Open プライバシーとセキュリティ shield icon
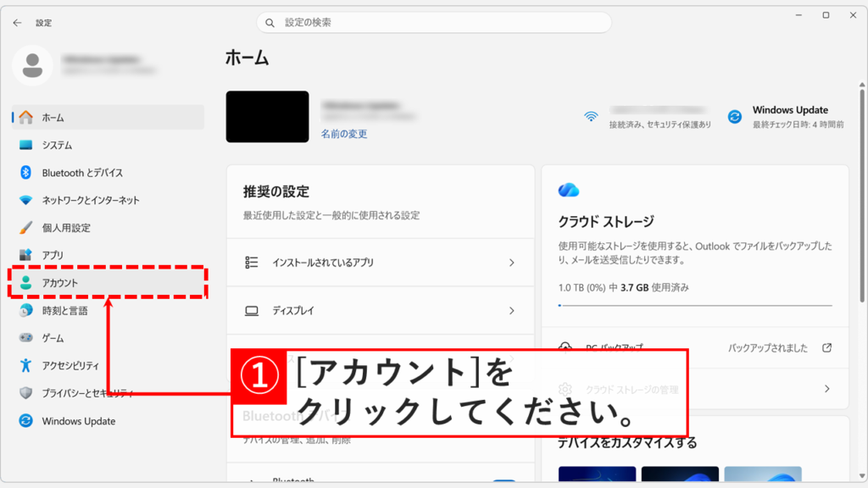The width and height of the screenshot is (868, 488). (25, 392)
